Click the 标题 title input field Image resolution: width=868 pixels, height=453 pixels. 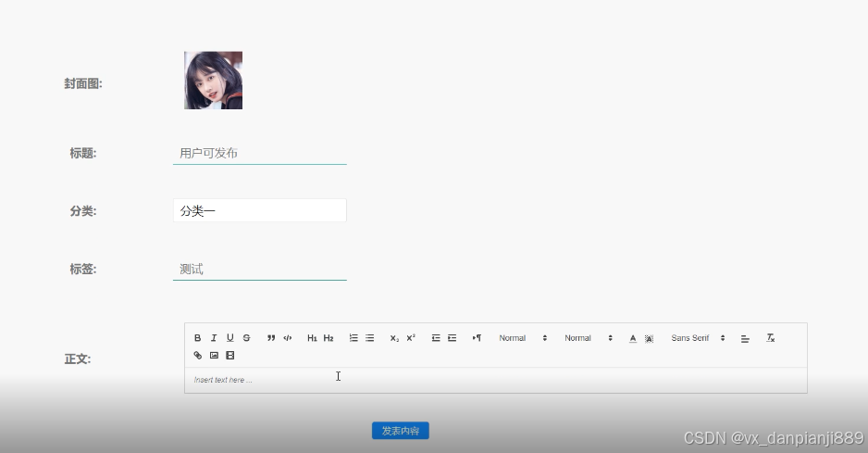click(x=260, y=153)
